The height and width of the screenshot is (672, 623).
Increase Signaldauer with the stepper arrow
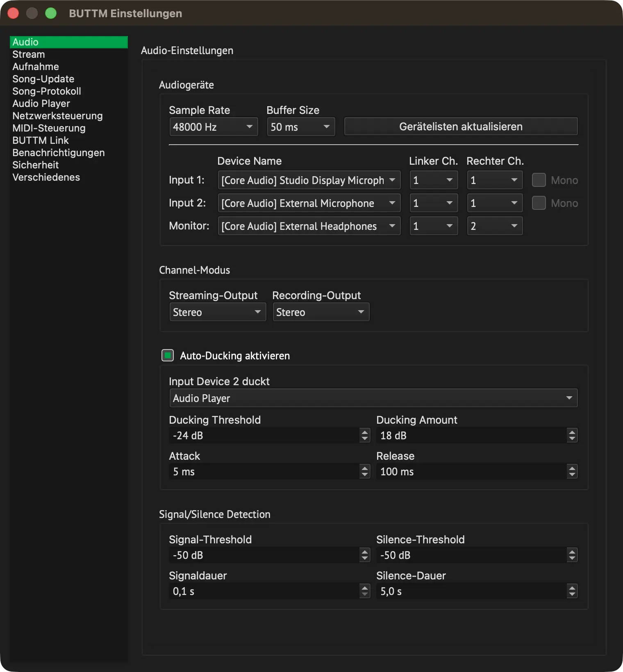[365, 587]
